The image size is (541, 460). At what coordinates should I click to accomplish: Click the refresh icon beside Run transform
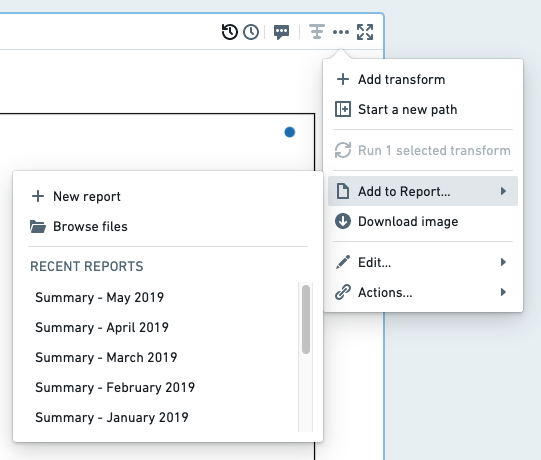343,150
